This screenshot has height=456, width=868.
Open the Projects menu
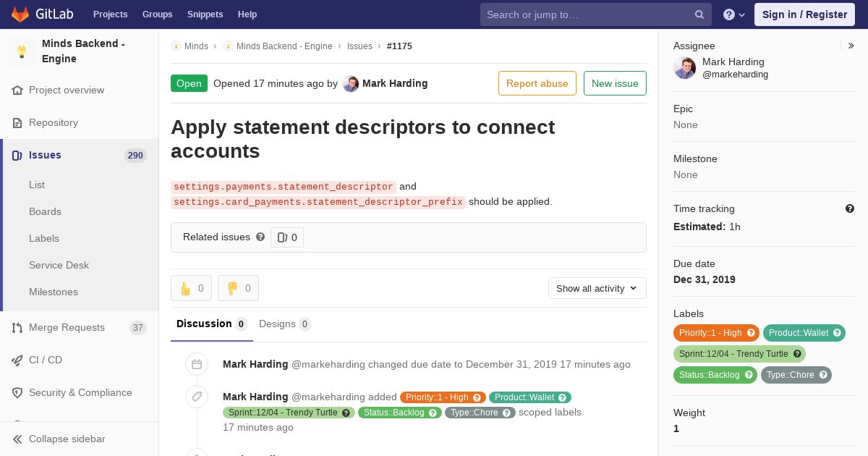[111, 14]
